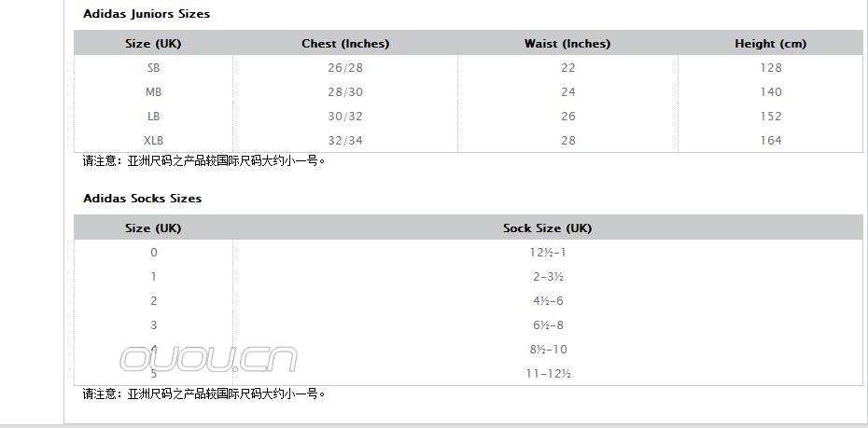The image size is (868, 428).
Task: Select the Chest (Inches) column header
Action: [345, 44]
